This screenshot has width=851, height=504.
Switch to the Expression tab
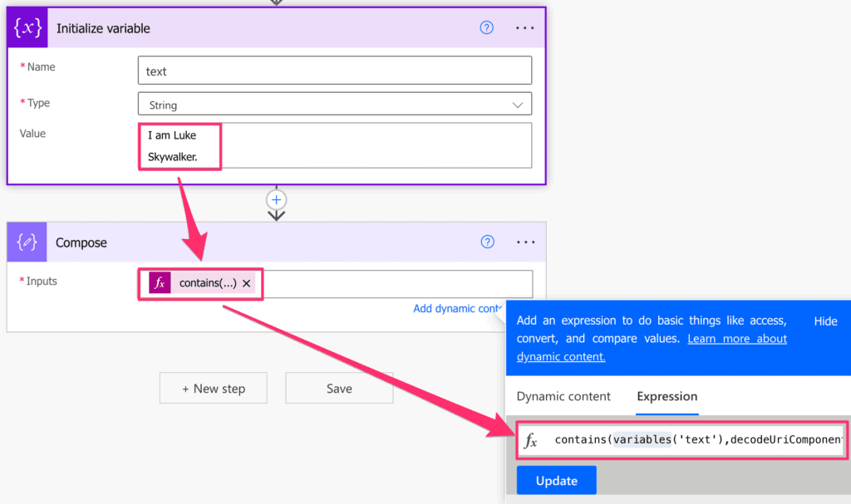[x=667, y=396]
